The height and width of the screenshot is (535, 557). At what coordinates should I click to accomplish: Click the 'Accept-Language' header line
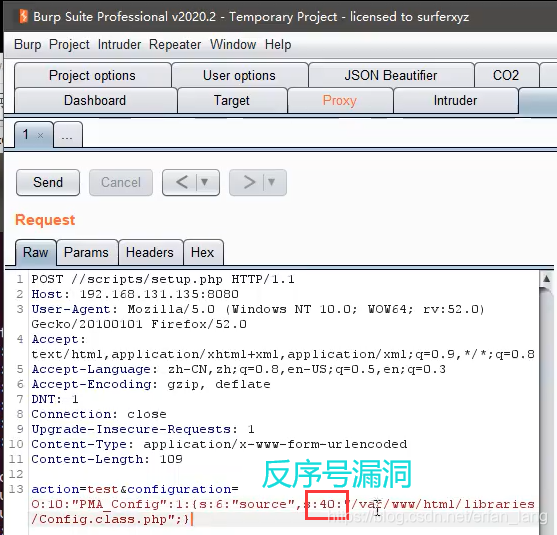tap(238, 369)
